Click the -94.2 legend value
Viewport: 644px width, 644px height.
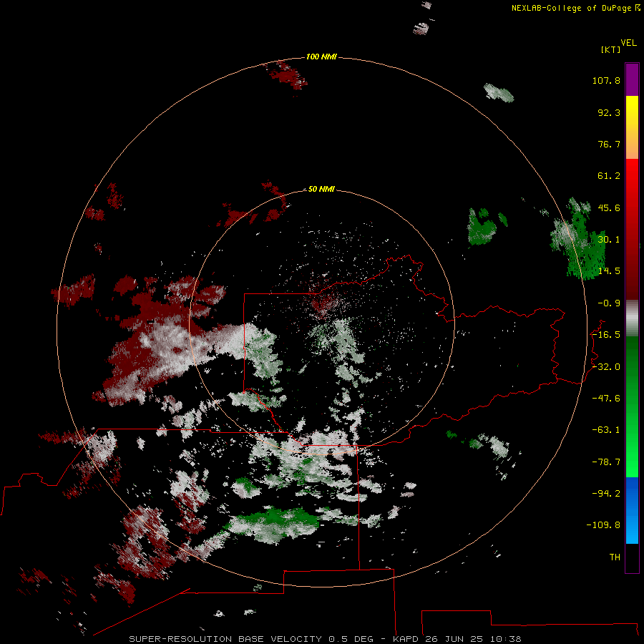click(x=606, y=494)
